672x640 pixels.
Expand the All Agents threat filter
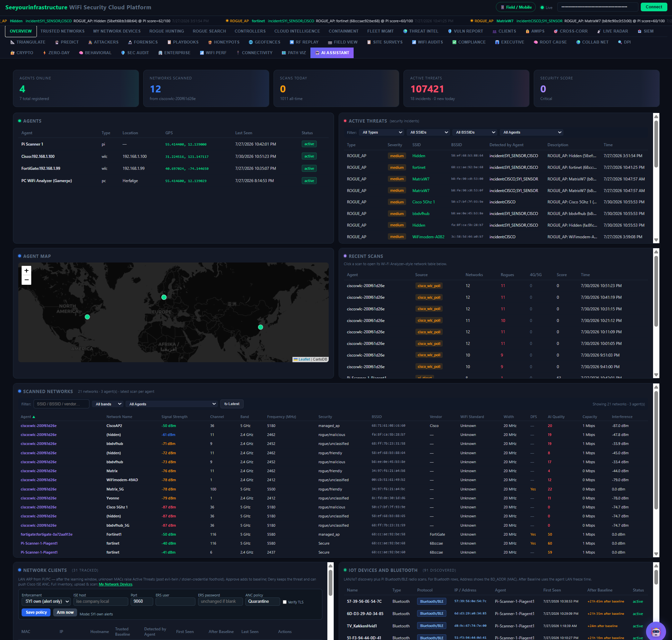pyautogui.click(x=531, y=132)
